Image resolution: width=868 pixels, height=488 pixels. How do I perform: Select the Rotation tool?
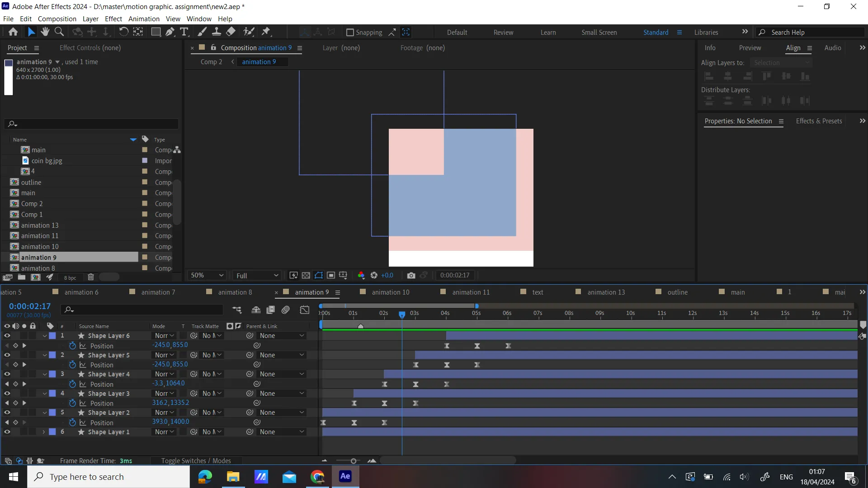(x=123, y=32)
